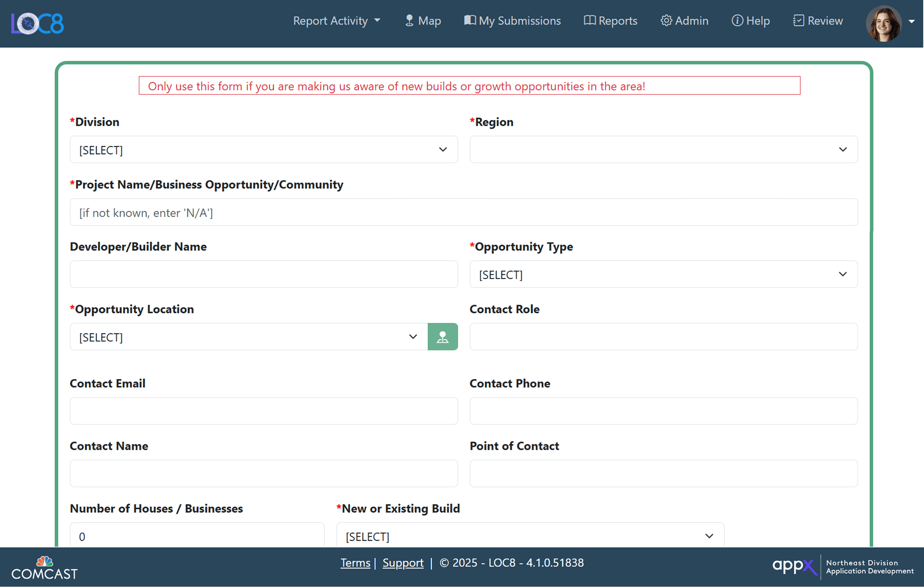Open the Map page

(x=423, y=21)
